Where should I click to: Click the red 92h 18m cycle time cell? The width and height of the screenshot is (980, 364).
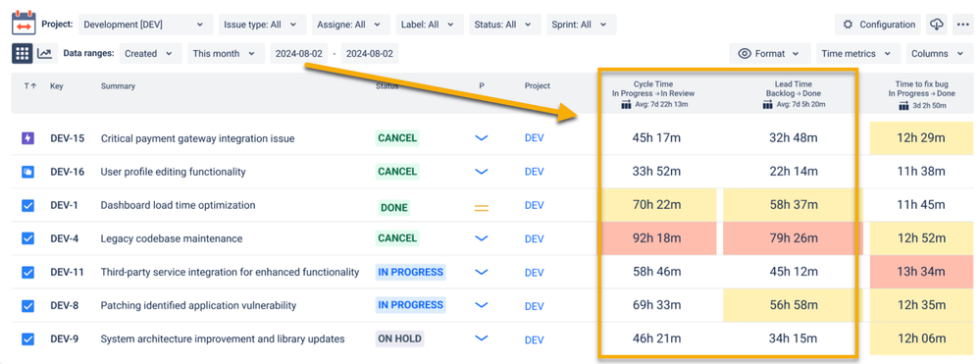[657, 238]
